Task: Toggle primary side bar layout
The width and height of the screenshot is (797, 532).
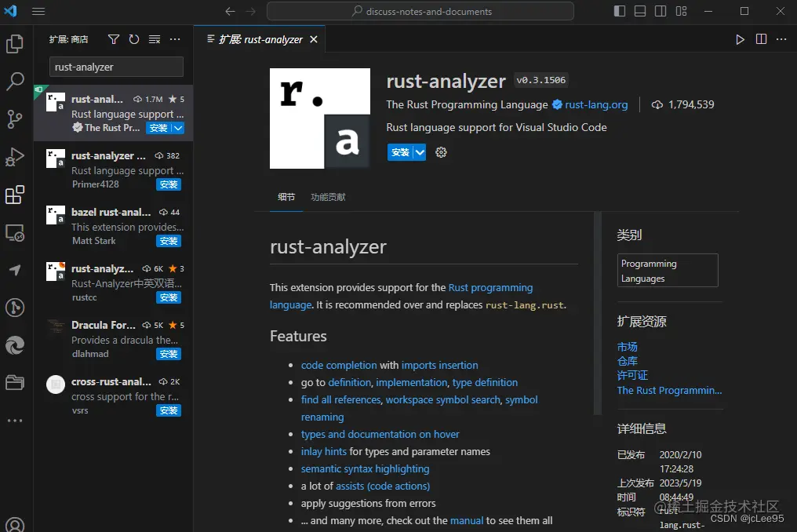Action: (620, 11)
